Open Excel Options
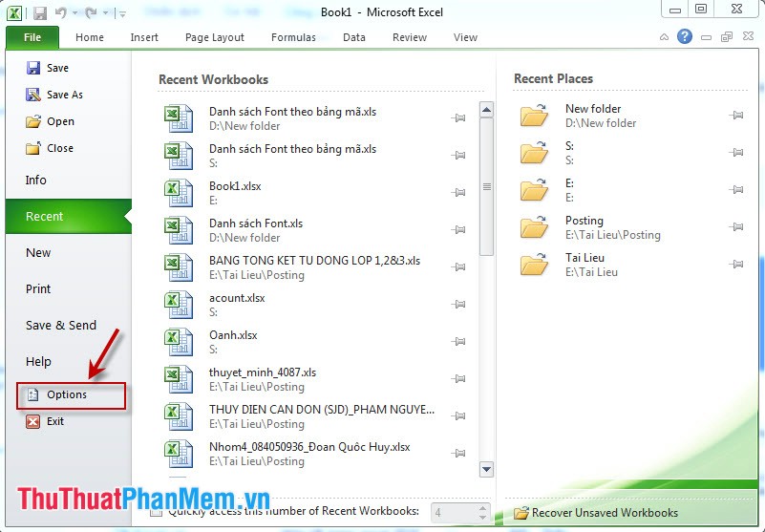 [72, 395]
